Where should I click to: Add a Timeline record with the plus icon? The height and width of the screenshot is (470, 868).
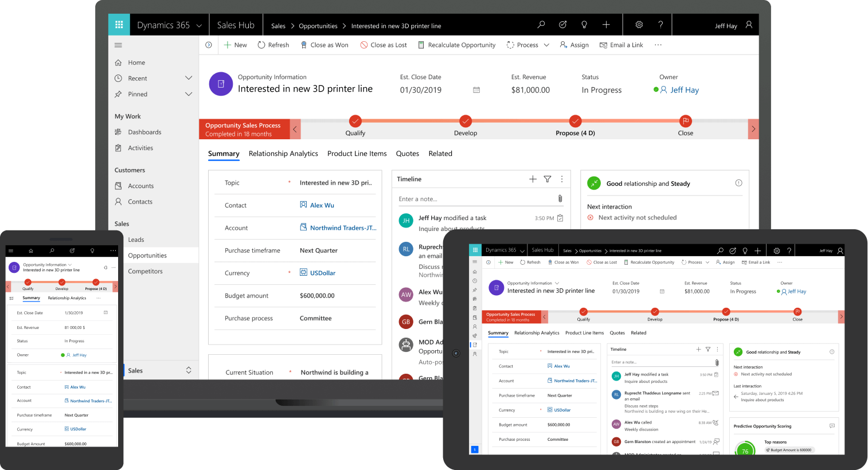pyautogui.click(x=533, y=179)
